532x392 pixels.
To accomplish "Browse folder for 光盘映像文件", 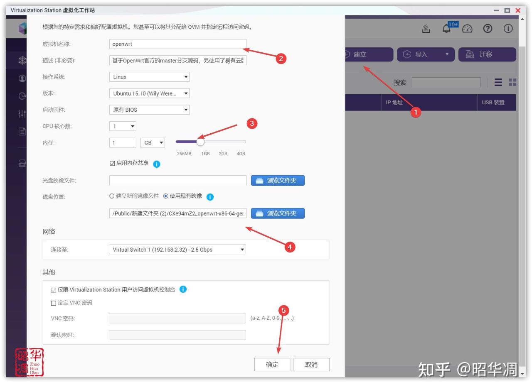I will point(278,180).
